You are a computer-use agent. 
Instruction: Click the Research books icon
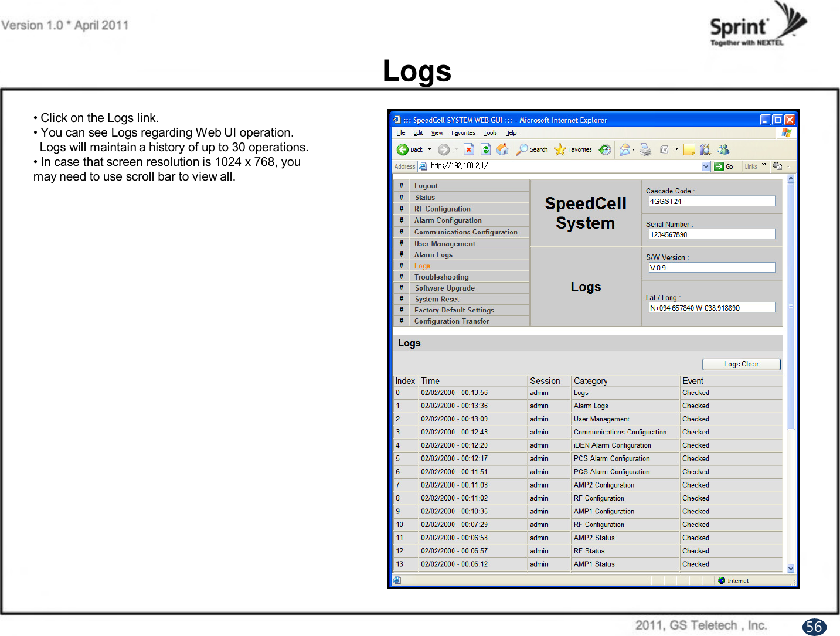coord(705,149)
